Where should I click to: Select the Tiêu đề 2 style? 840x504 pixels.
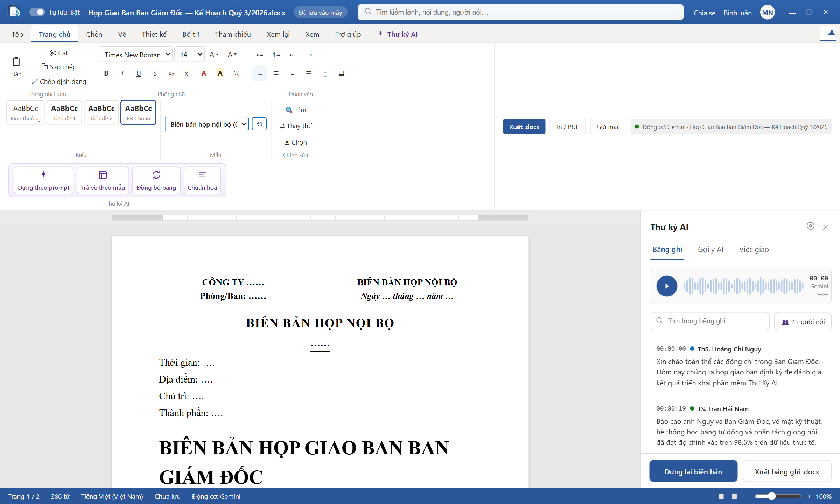click(101, 112)
